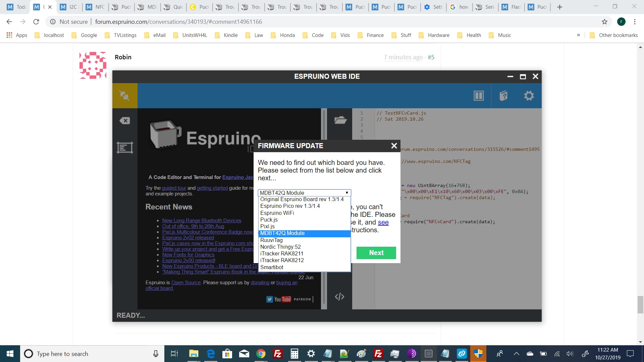The width and height of the screenshot is (644, 362).
Task: Open IDE settings gear icon
Action: coord(529,96)
